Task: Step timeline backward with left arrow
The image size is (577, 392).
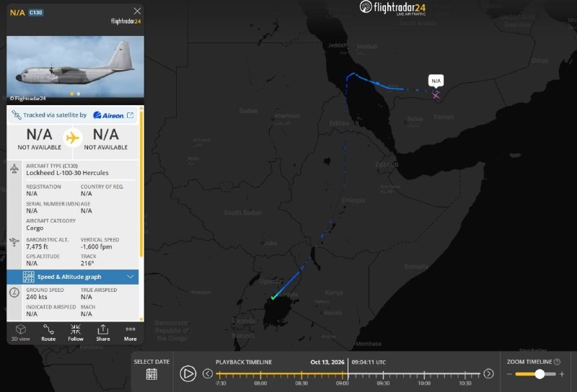Action: (x=208, y=373)
